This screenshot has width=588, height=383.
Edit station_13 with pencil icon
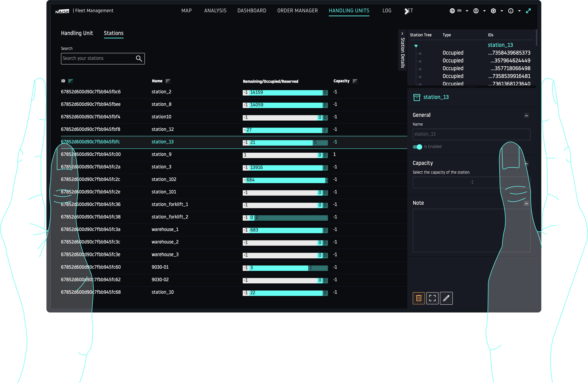pos(446,298)
